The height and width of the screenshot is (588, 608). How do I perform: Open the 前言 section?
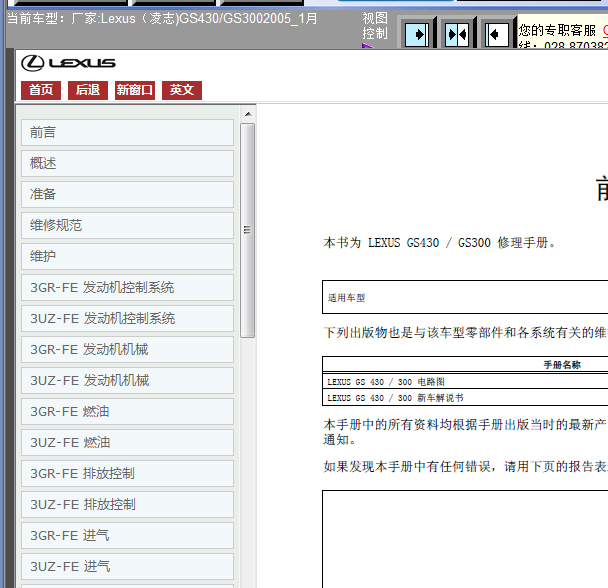tap(128, 133)
